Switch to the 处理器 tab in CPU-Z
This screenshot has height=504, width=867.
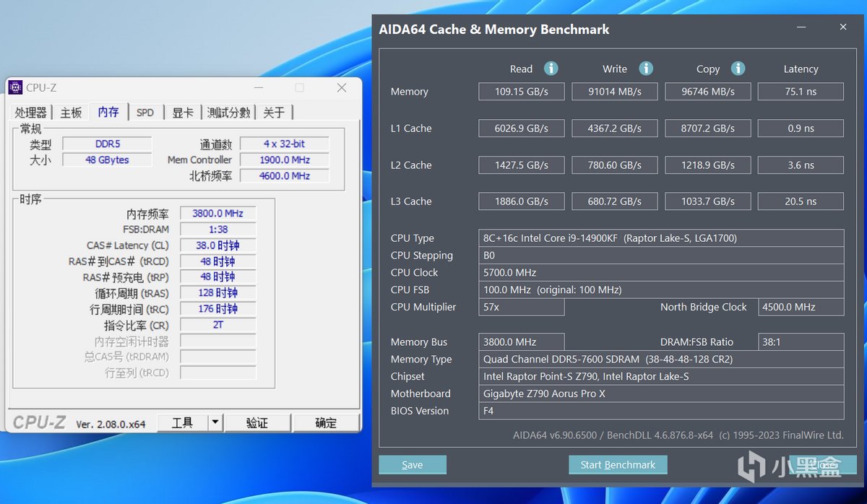[x=31, y=113]
